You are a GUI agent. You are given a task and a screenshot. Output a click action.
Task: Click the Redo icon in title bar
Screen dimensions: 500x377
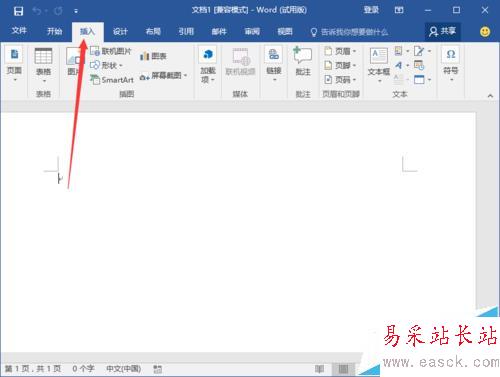pyautogui.click(x=58, y=11)
